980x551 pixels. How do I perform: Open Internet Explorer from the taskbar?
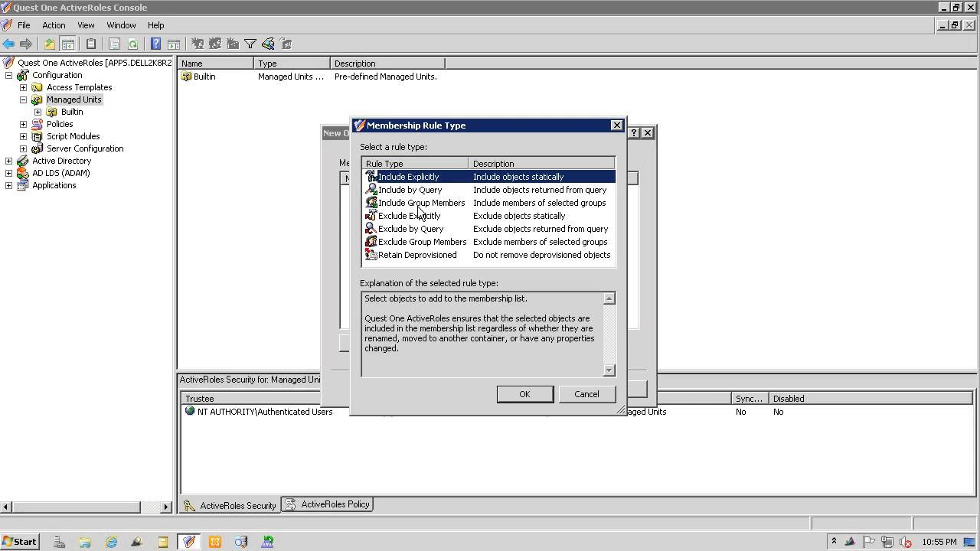tap(112, 542)
